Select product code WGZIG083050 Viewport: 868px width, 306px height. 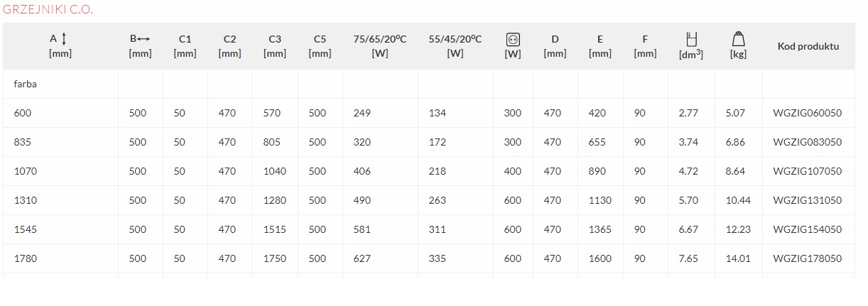pyautogui.click(x=808, y=142)
